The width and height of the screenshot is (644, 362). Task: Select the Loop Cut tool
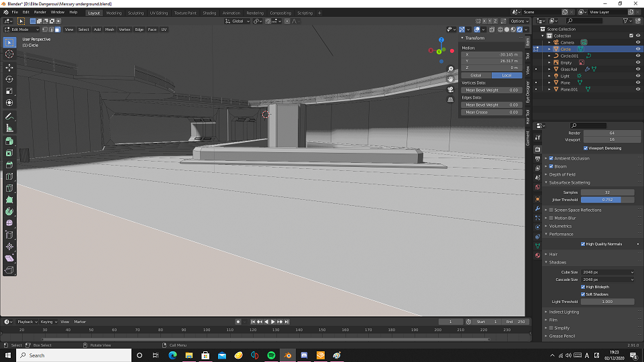click(x=9, y=176)
